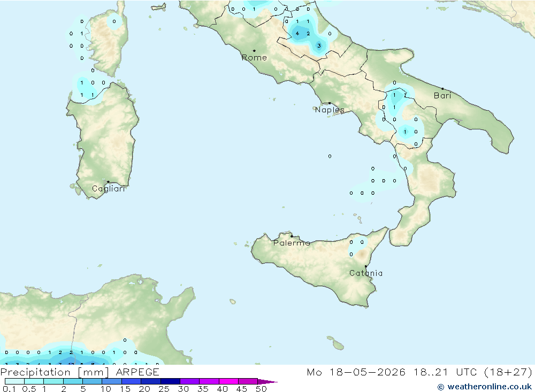This screenshot has height=392, width=535.
Task: Click the 'Mo 18-05-2026' date text
Action: [x=356, y=372]
